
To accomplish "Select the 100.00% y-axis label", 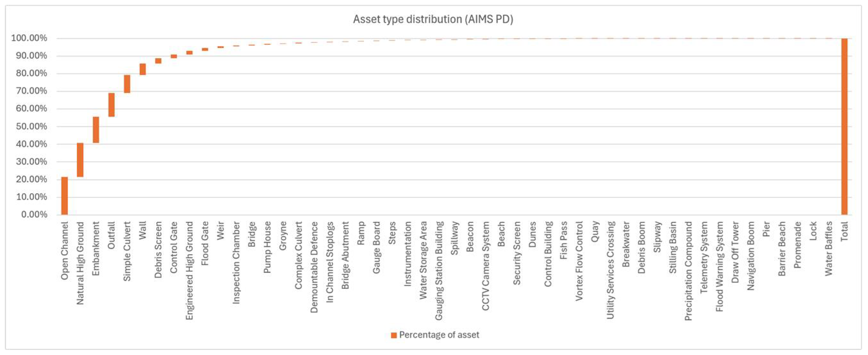I will pos(29,38).
